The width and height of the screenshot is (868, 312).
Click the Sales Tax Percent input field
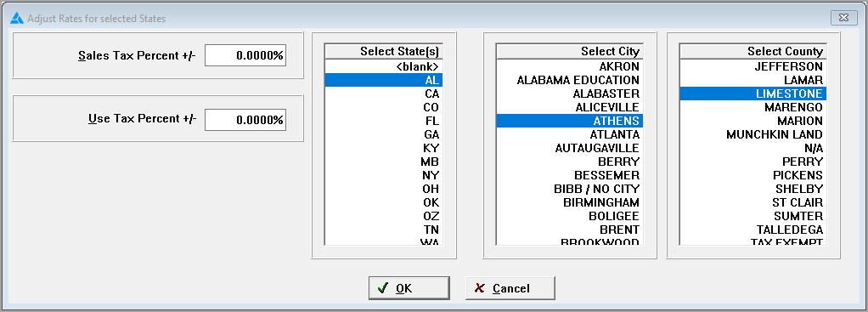click(245, 55)
